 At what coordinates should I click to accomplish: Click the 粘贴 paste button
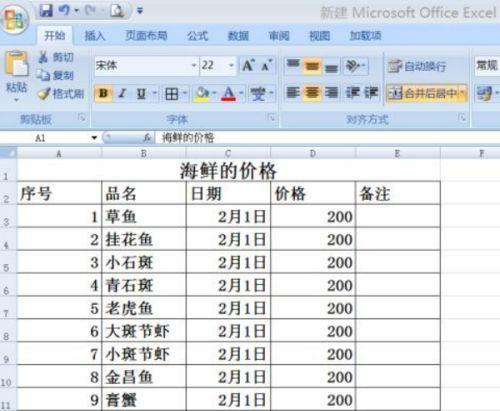pyautogui.click(x=16, y=76)
